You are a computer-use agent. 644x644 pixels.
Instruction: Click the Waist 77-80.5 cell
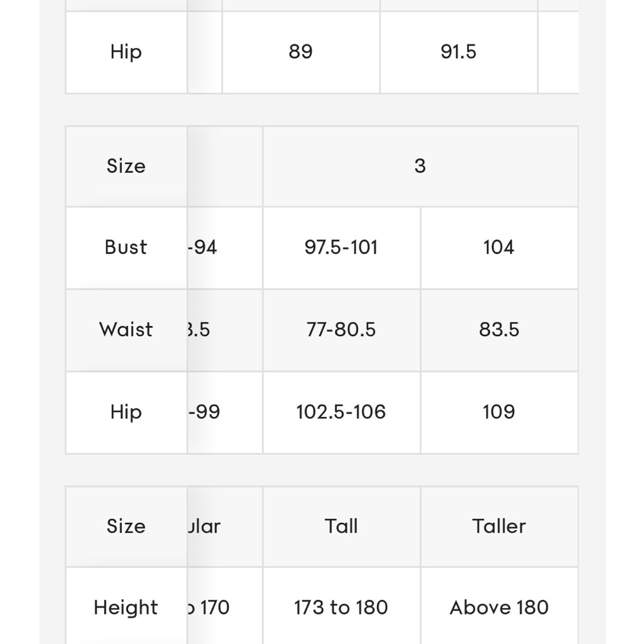click(x=341, y=330)
